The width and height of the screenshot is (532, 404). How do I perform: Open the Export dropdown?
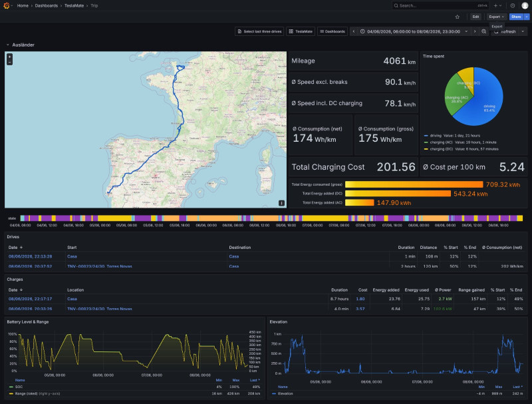[x=496, y=17]
